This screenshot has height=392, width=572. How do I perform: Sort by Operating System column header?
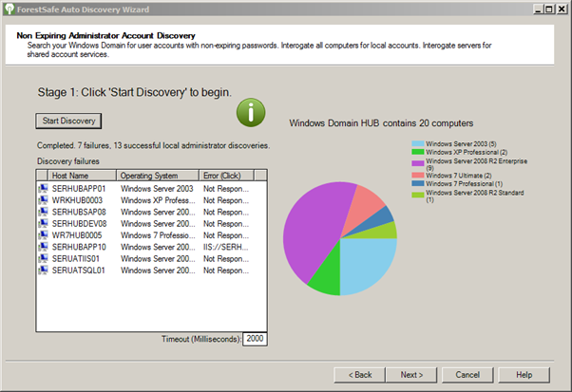(x=158, y=176)
